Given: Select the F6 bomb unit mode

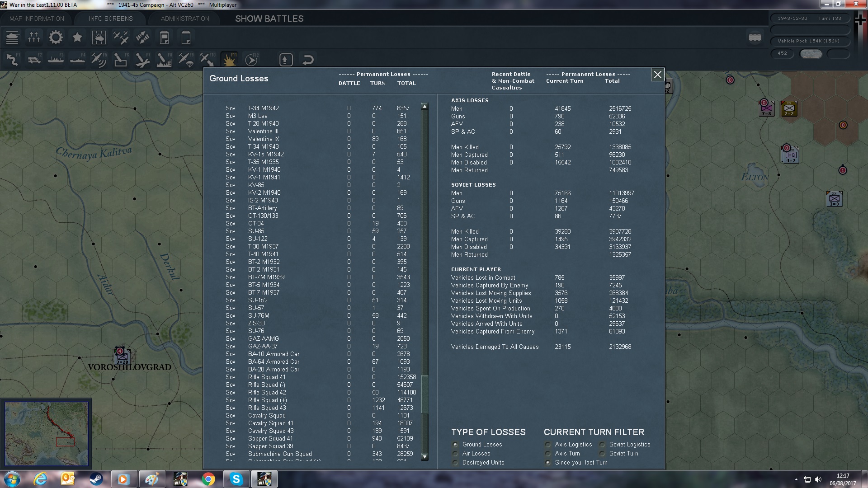Looking at the screenshot, I should 121,60.
